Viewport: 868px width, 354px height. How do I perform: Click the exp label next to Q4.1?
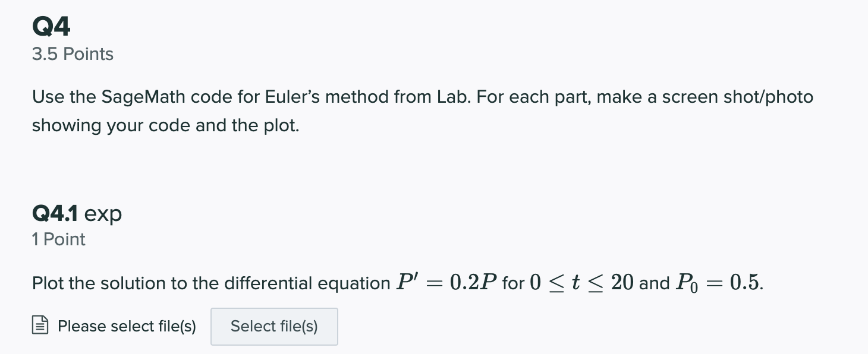(103, 214)
